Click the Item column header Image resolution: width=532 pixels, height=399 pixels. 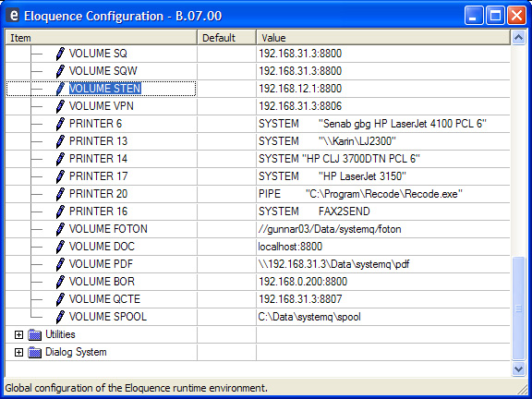(101, 37)
